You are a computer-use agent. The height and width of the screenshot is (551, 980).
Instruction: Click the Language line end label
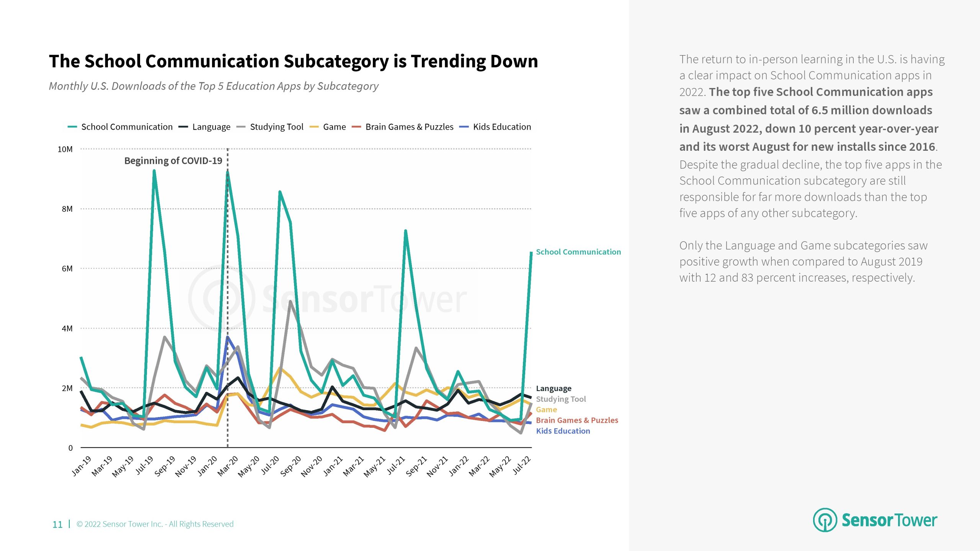(x=554, y=388)
